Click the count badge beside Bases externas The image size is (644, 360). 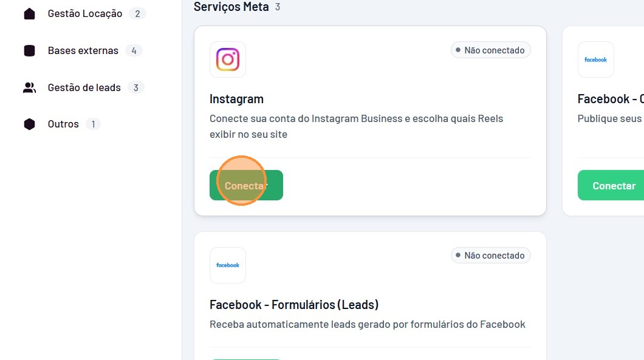(134, 50)
